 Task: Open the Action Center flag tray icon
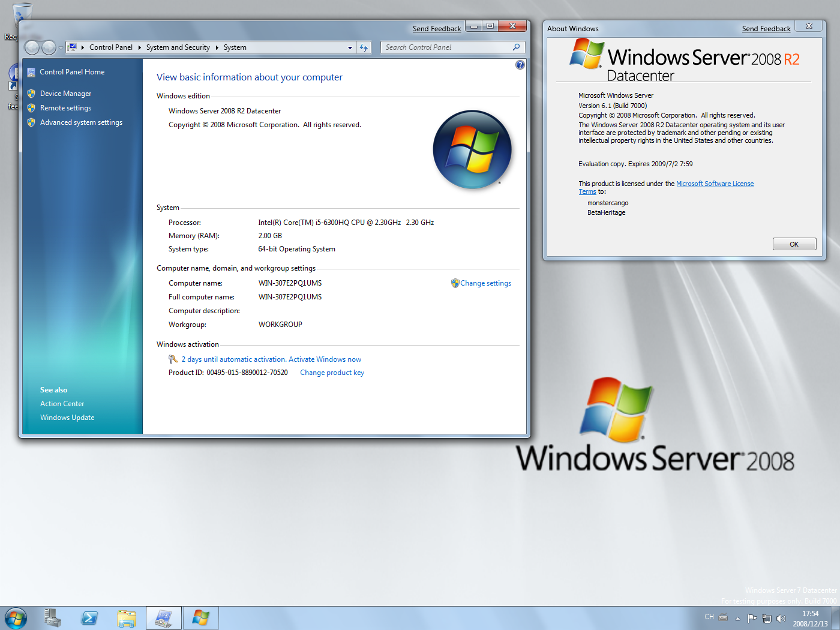tap(752, 618)
